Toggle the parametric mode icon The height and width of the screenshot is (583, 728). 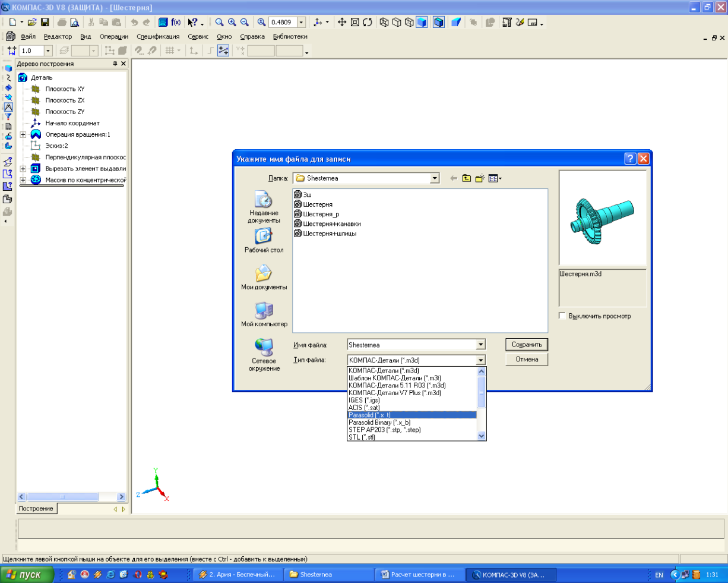[223, 51]
